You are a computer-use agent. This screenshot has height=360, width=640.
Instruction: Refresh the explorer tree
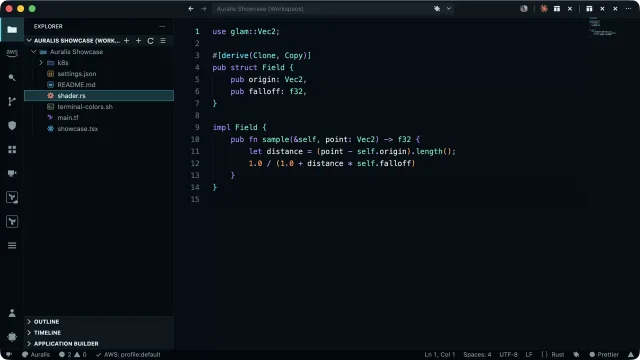[151, 40]
